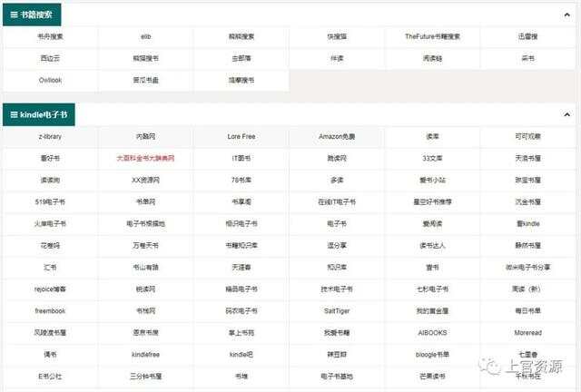
Task: Open the elib search link
Action: point(145,36)
